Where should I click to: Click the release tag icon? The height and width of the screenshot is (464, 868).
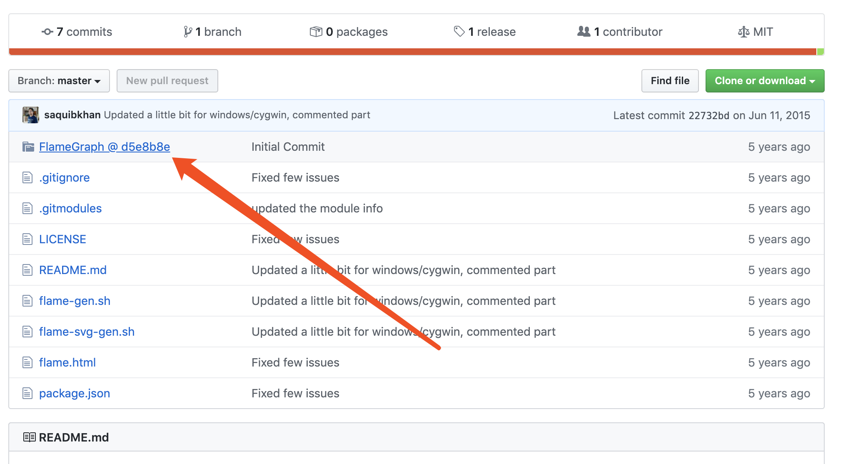click(459, 31)
